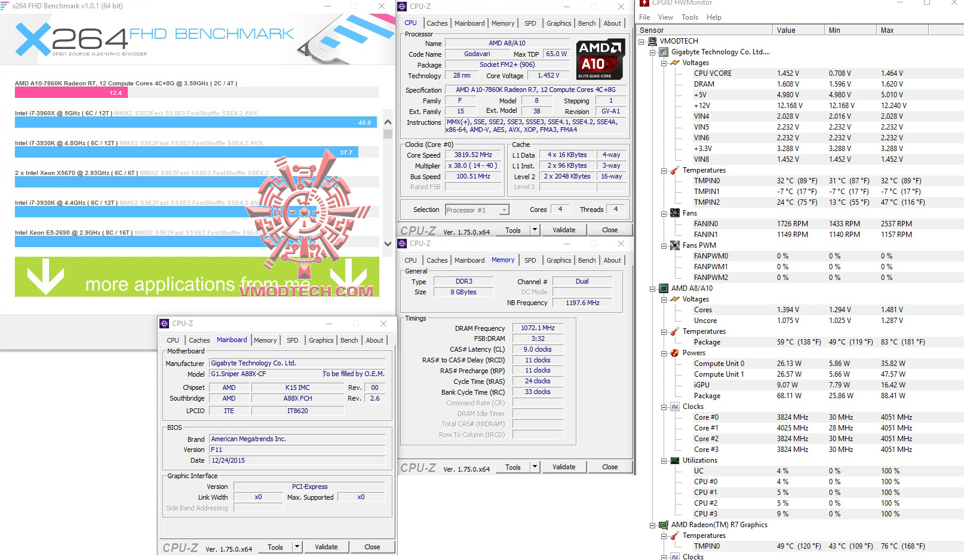This screenshot has height=560, width=964.
Task: Collapse the Utilizations node
Action: pos(664,460)
